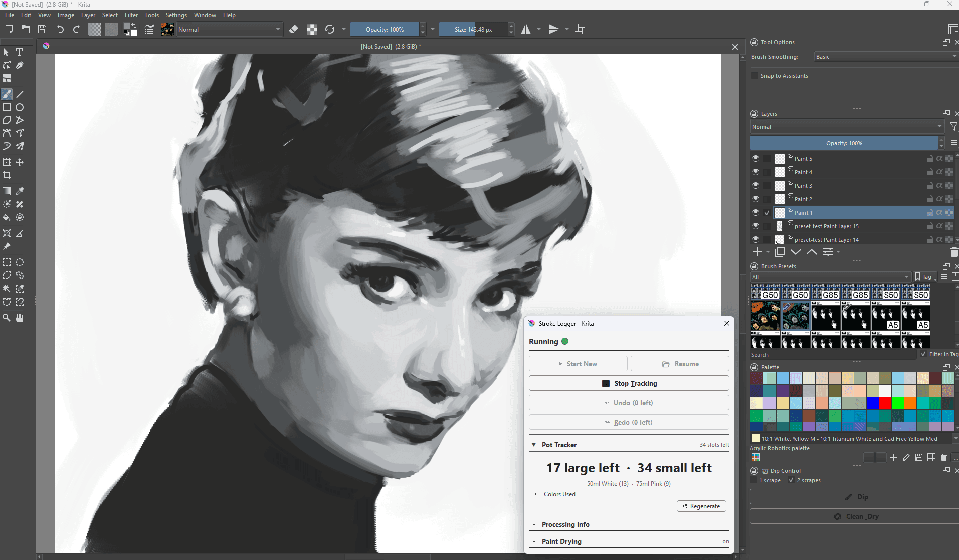Click Stop Tracking button
This screenshot has width=959, height=560.
(x=629, y=383)
